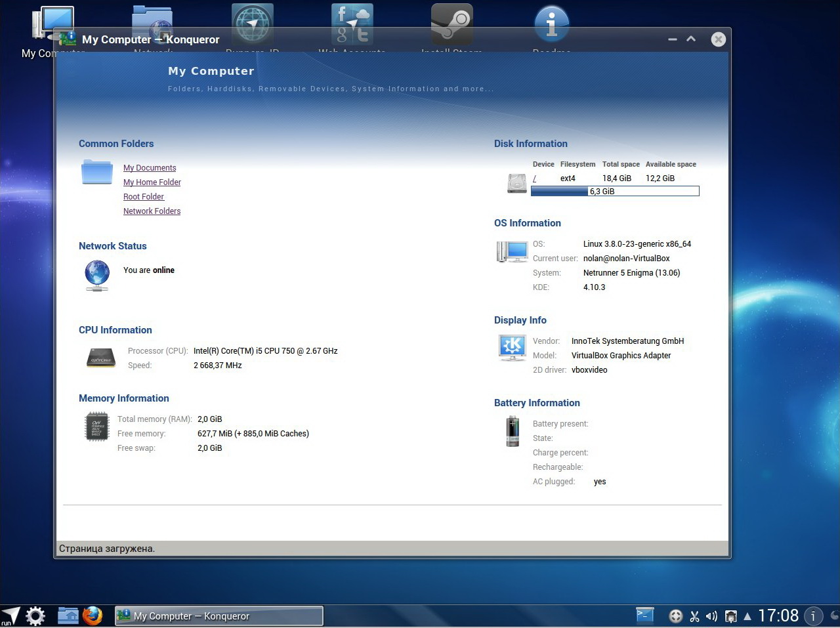Maximize the Konqueror window

pos(691,39)
